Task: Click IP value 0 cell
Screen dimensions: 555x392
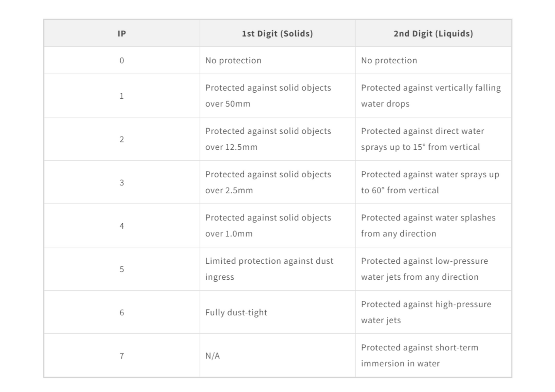Action: pos(121,61)
